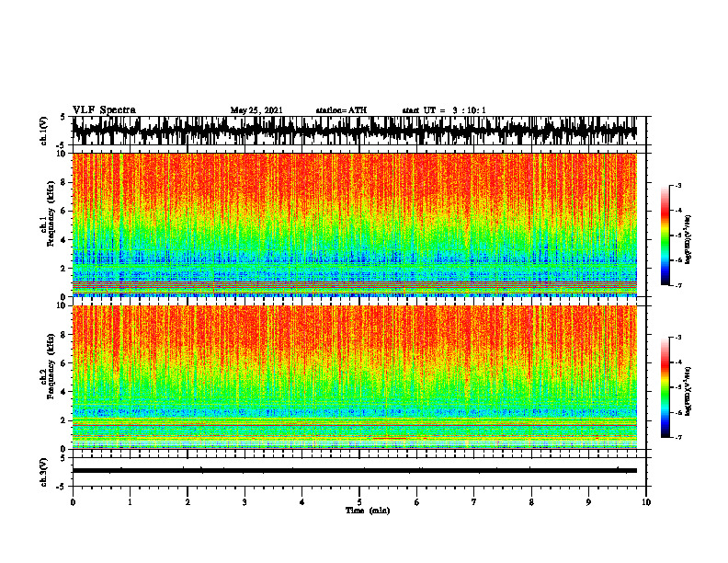Click the ch.1 color bar log(PSD) units label
728x563 pixels.
(x=688, y=240)
